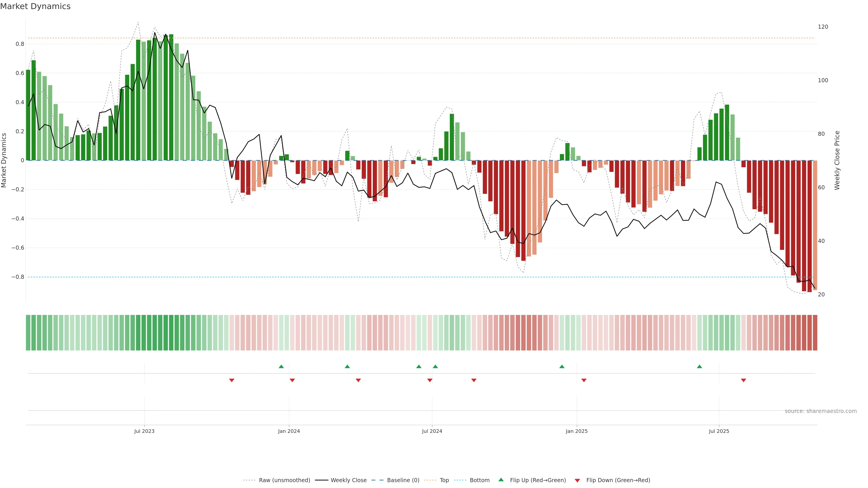Screen dimensions: 868x488
Task: Click red flip-down marker just after Jan 2025
Action: [x=584, y=380]
